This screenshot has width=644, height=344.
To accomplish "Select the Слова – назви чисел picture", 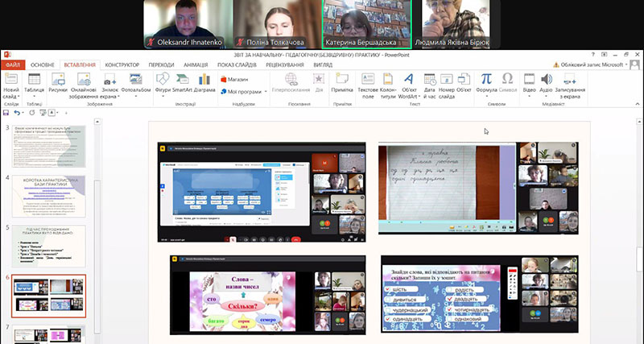I will [x=268, y=295].
